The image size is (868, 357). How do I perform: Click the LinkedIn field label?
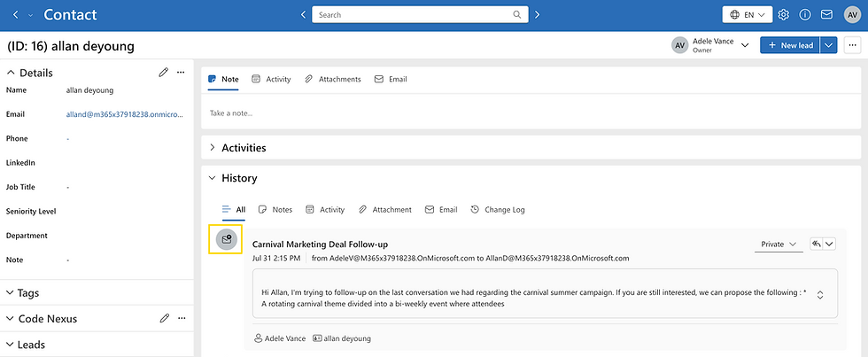point(20,163)
